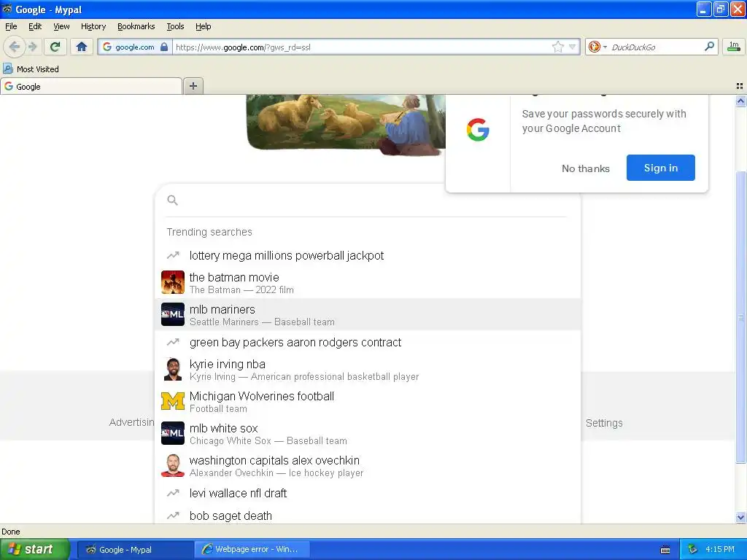Select 'washington capitals alex ovechkin' suggestion
Image resolution: width=747 pixels, height=560 pixels.
368,466
